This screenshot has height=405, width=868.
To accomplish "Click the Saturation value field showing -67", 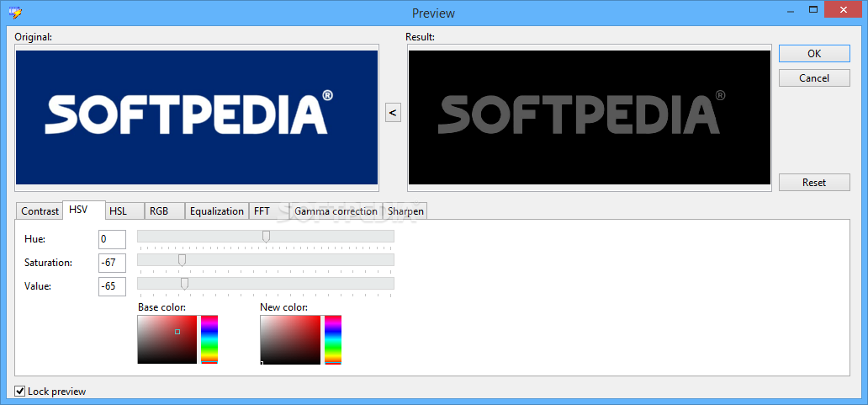I will coord(113,263).
